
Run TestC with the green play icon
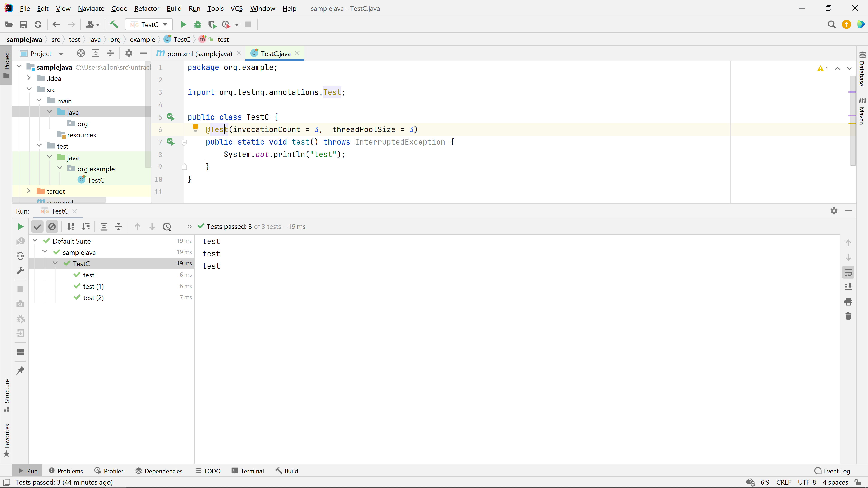pos(183,25)
